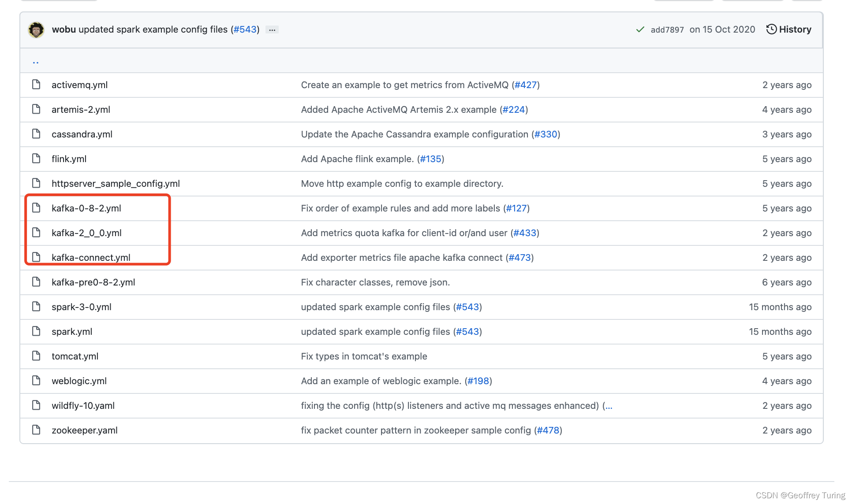The width and height of the screenshot is (852, 504).
Task: Open httpserver_sample_config.yml file
Action: [x=116, y=183]
